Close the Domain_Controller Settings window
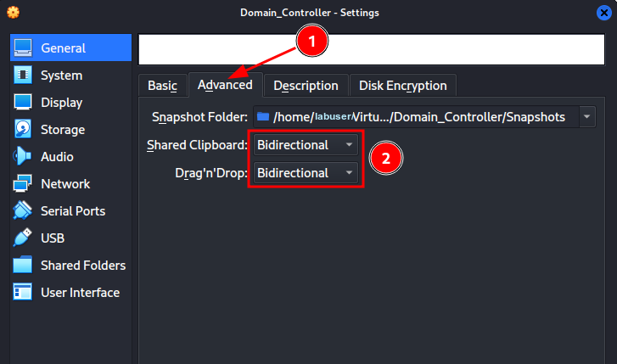This screenshot has width=617, height=364. tap(604, 13)
